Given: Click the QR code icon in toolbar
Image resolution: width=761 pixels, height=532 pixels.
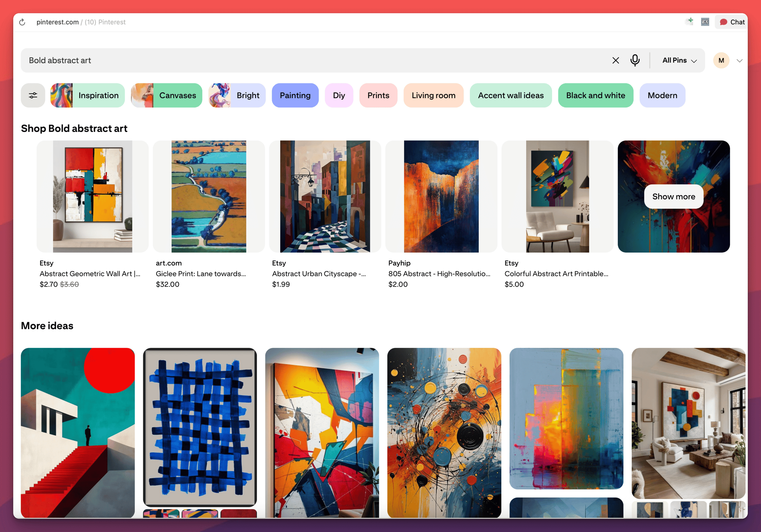Looking at the screenshot, I should [705, 22].
